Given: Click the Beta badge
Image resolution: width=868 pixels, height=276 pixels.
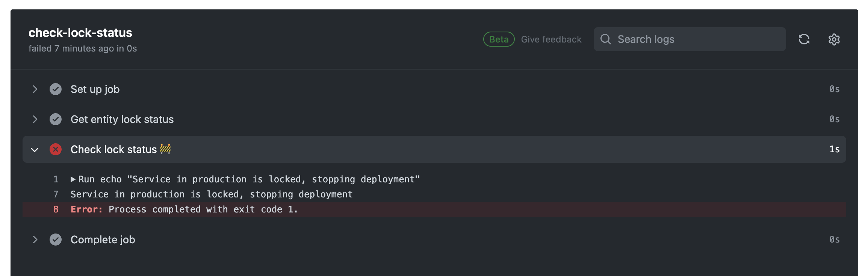Looking at the screenshot, I should tap(499, 39).
